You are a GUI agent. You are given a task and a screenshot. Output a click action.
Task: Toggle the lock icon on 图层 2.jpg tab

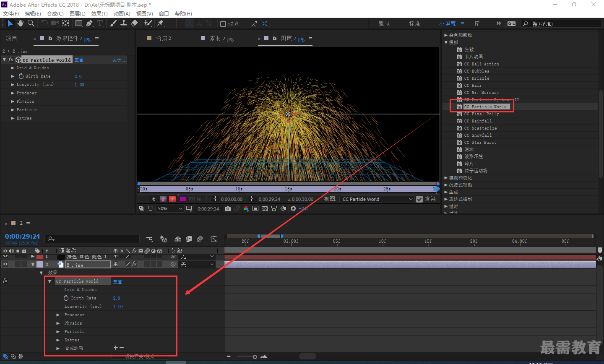pos(275,38)
